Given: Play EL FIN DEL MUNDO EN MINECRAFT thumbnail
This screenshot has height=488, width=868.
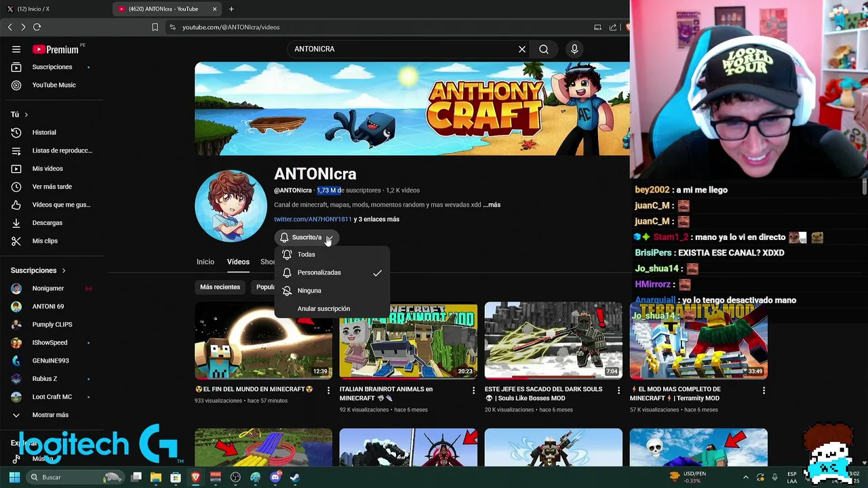Looking at the screenshot, I should coord(263,341).
